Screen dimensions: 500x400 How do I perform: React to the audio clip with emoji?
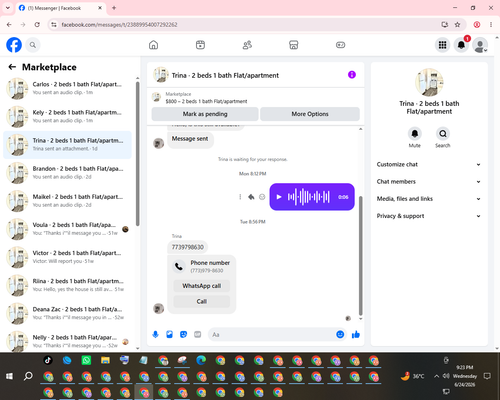[x=262, y=197]
